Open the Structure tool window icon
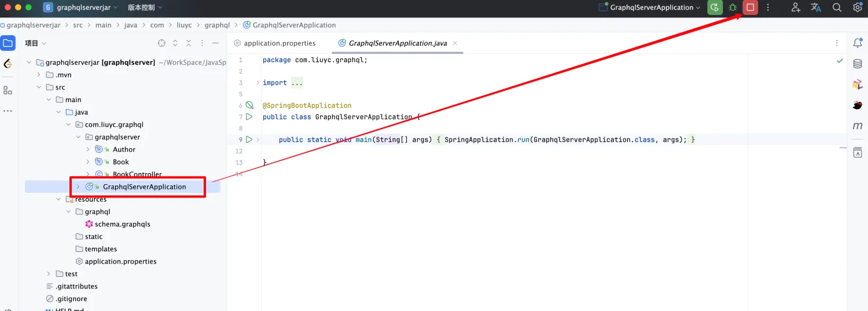The width and height of the screenshot is (868, 311). pos(8,90)
